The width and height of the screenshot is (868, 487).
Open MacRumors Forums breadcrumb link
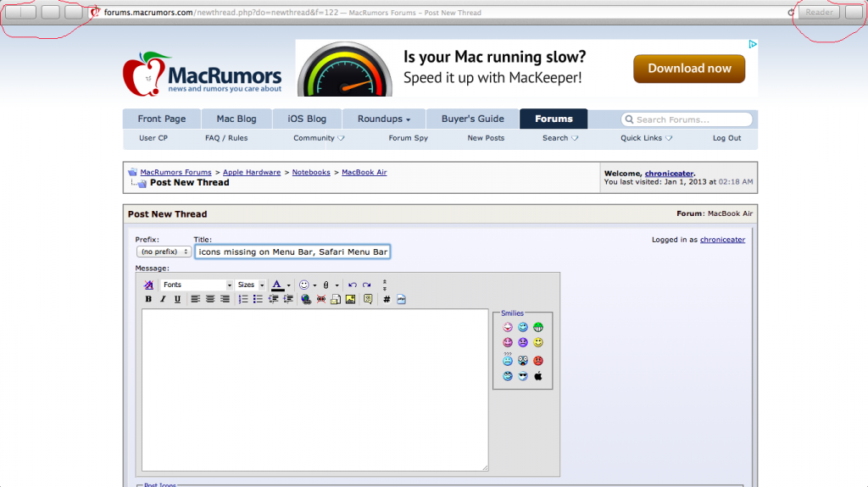(x=175, y=173)
